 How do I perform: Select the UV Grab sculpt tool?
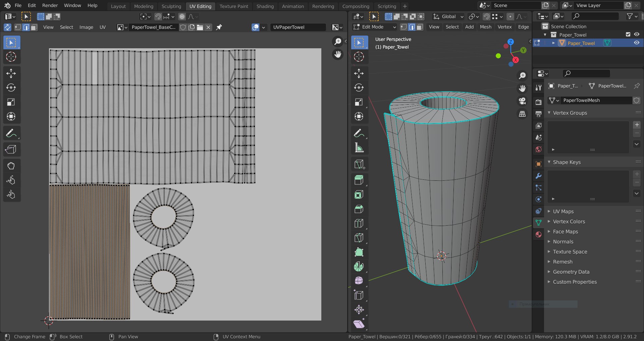click(x=11, y=166)
